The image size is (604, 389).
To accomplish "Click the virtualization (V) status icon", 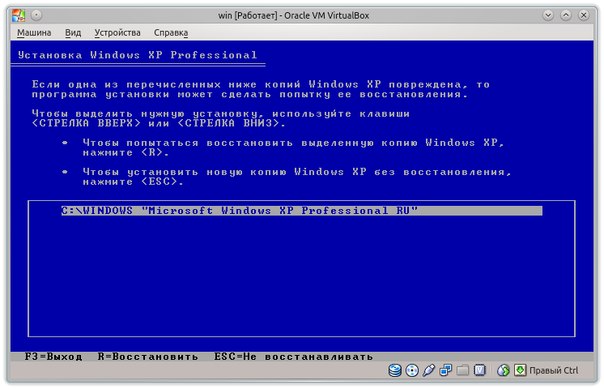I will pos(480,371).
